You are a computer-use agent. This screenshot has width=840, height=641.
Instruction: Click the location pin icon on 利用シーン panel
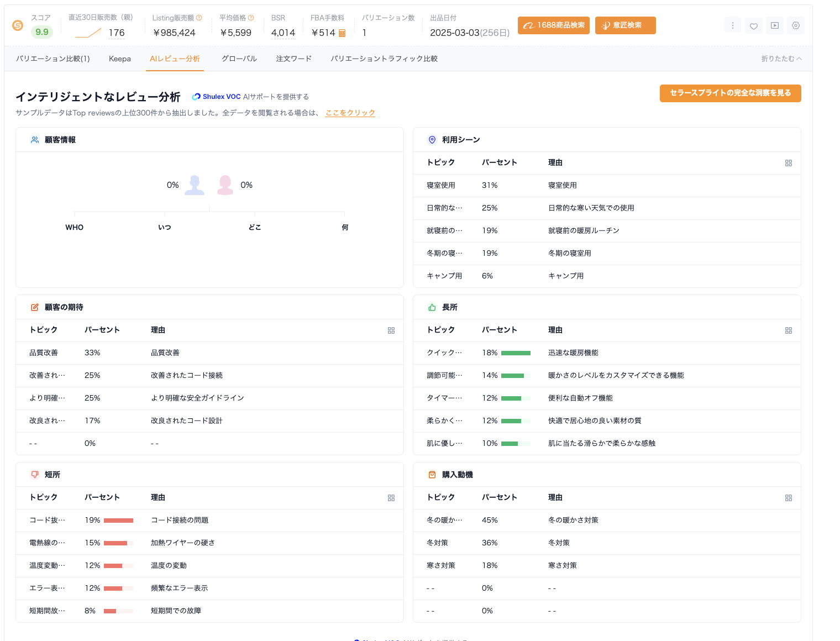point(432,139)
